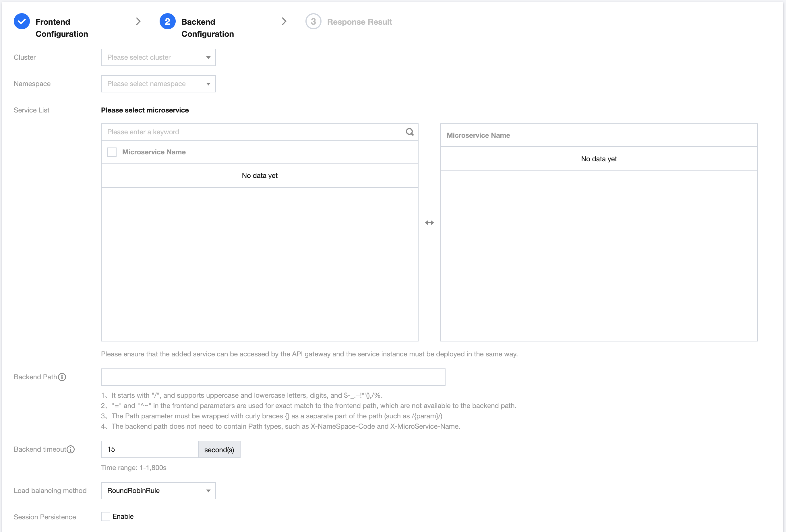786x532 pixels.
Task: Enable Session Persistence checkbox
Action: click(x=106, y=517)
